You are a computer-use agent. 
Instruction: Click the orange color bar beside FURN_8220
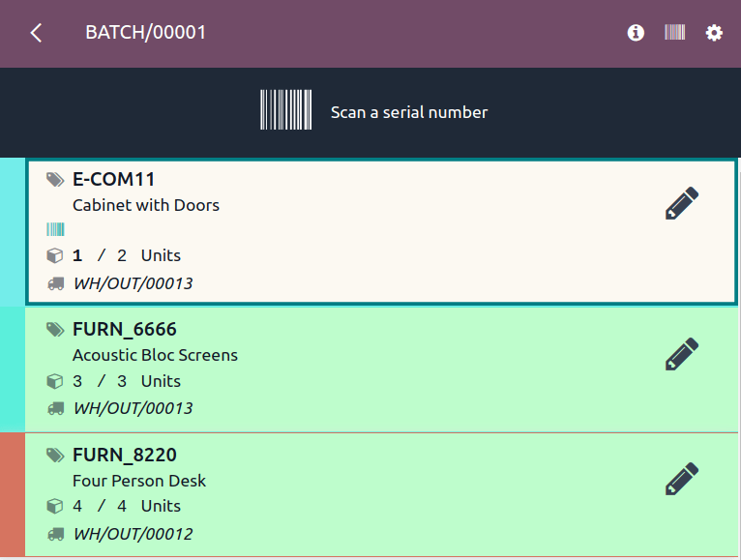click(x=13, y=494)
